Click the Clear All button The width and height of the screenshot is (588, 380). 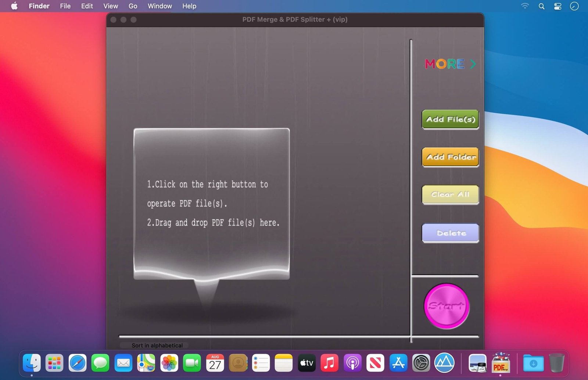450,195
